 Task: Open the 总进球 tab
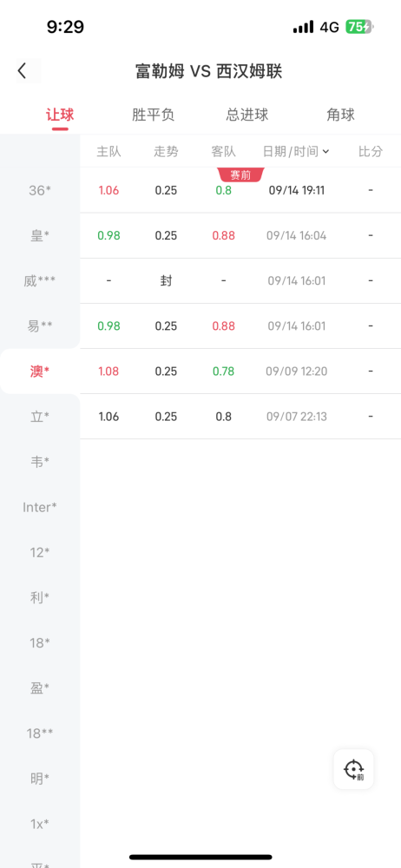[x=247, y=115]
